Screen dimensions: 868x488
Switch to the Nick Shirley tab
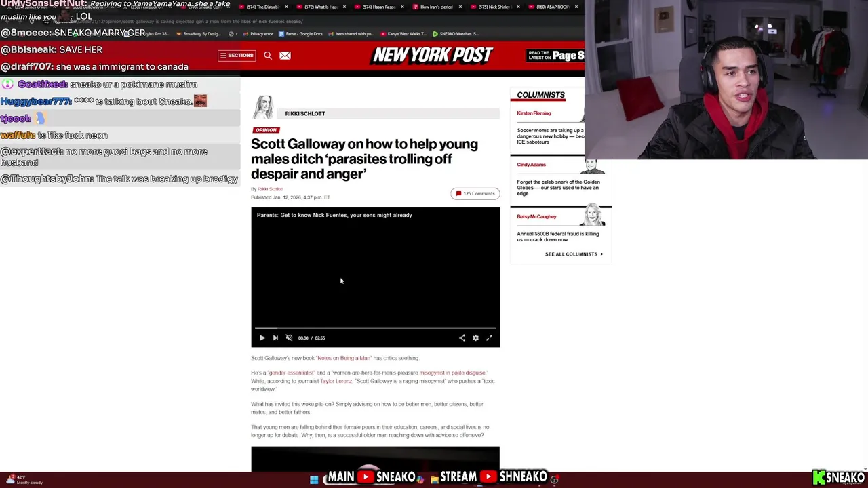[494, 7]
